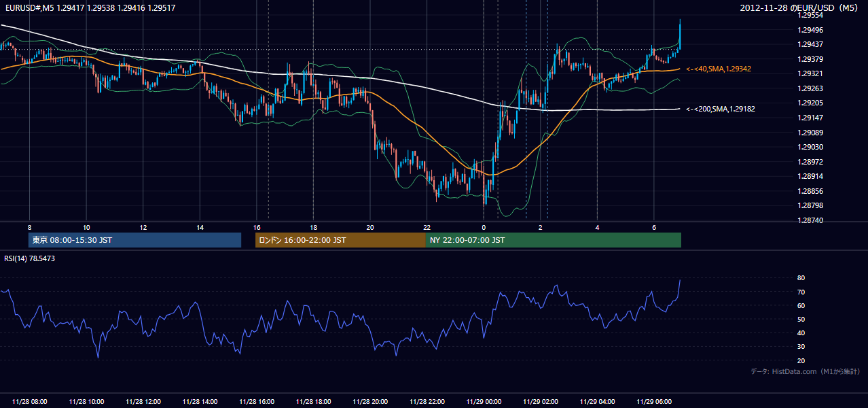Screen dimensions: 868x408
Task: Click RSI scale value 70
Action: (x=801, y=292)
